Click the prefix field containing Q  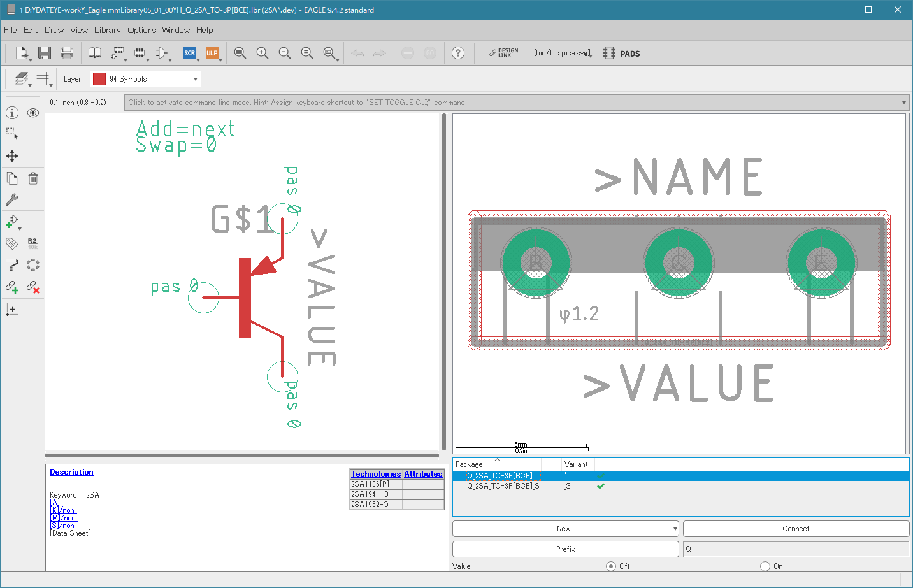pyautogui.click(x=796, y=549)
